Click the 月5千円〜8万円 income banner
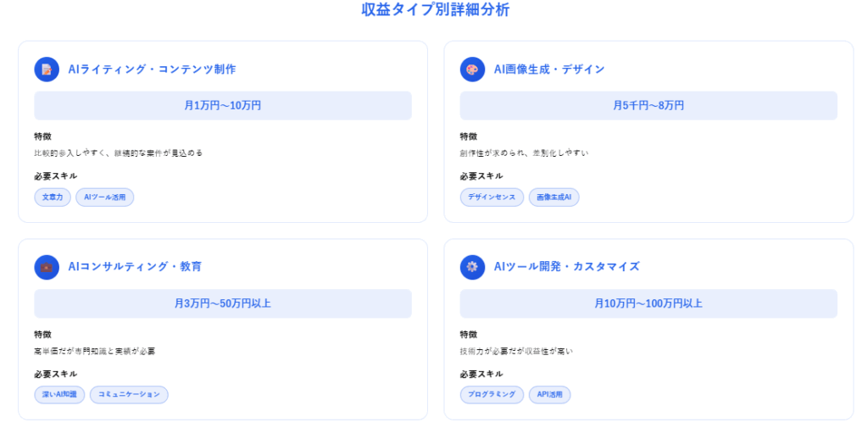 click(648, 106)
